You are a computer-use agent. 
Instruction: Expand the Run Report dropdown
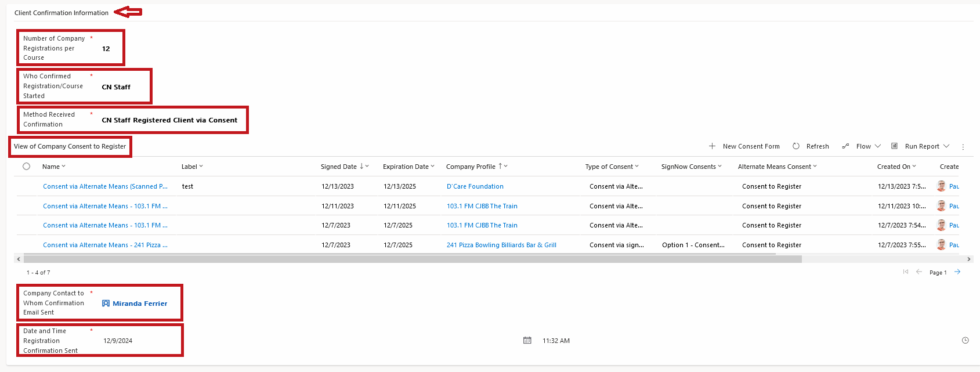(946, 146)
